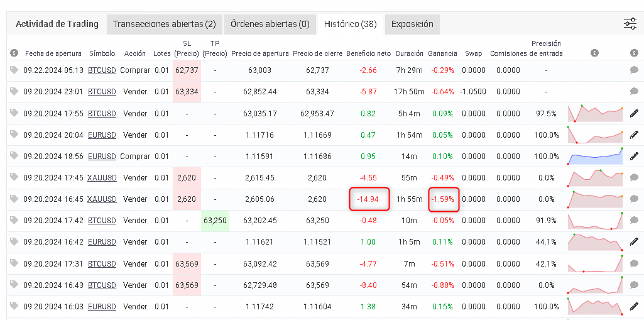
Task: Click the tag icon for the 09.20.2024 16:43 trade
Action: pyautogui.click(x=14, y=284)
